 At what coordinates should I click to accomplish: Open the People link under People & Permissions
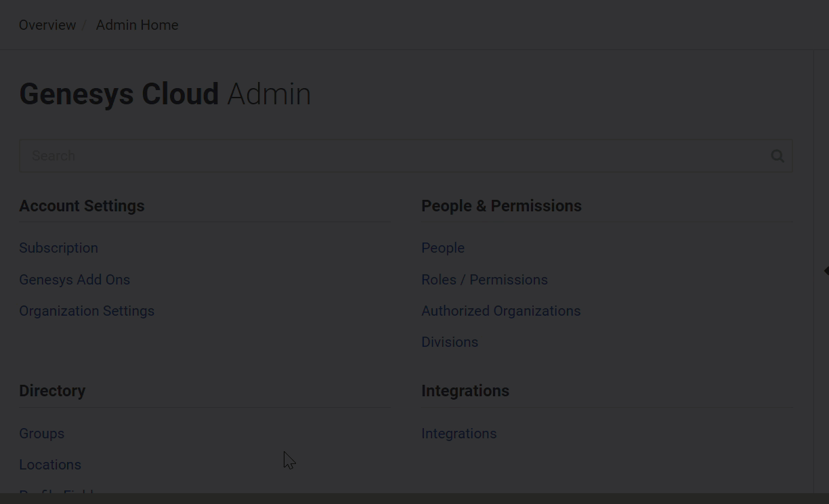pyautogui.click(x=443, y=248)
